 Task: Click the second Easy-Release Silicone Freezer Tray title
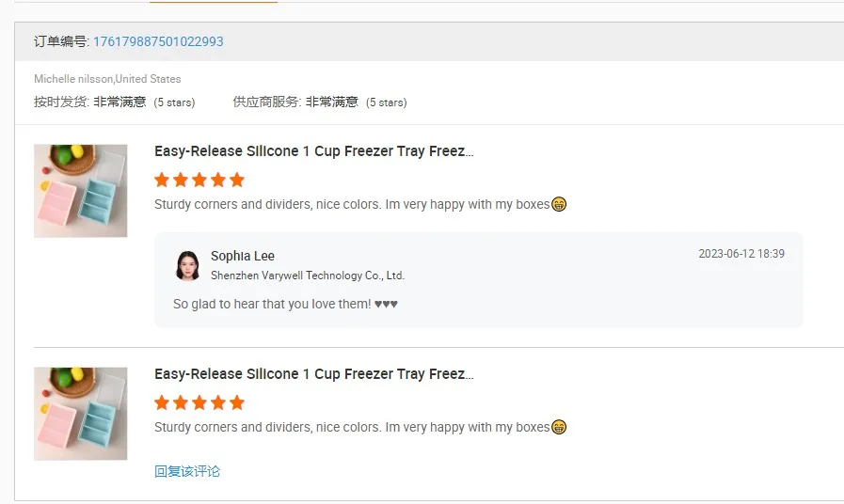tap(313, 374)
